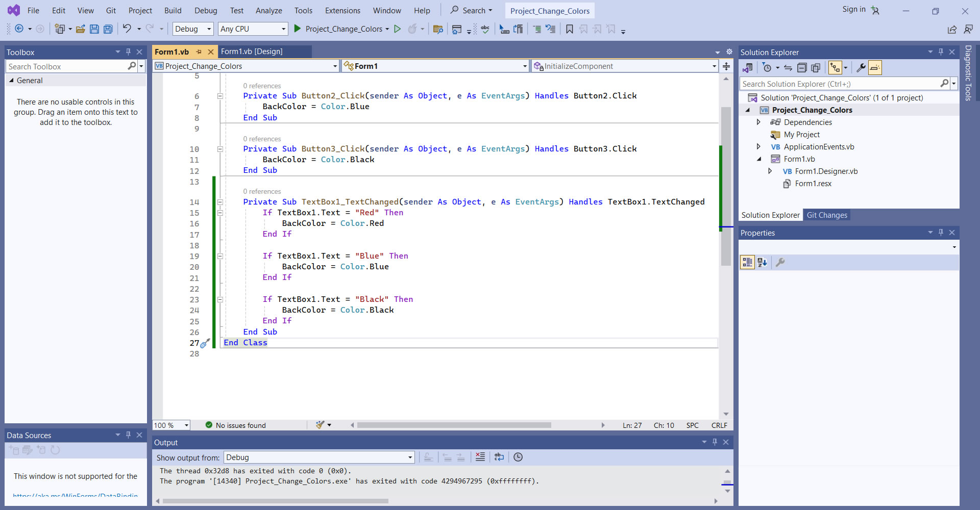Clear all output with the Clear All icon
980x510 pixels.
point(480,457)
